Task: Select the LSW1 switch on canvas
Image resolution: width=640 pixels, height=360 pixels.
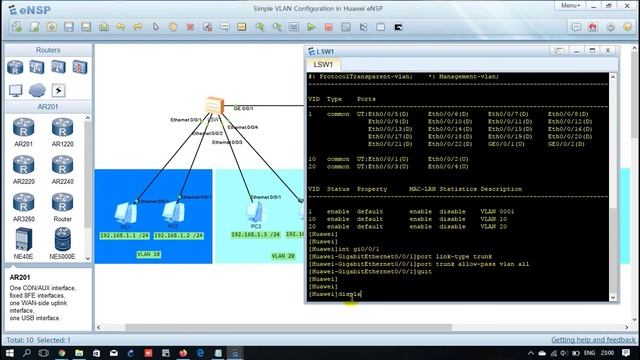Action: click(x=215, y=106)
